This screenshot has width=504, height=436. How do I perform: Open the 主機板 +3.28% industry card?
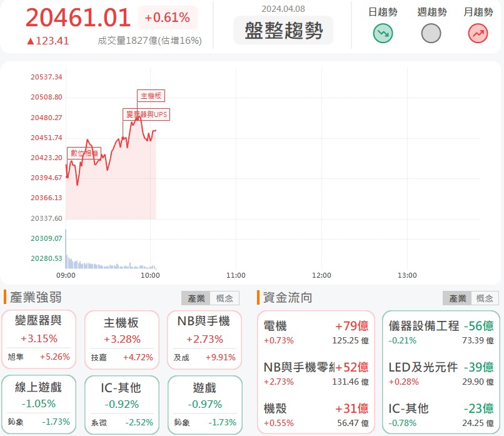click(x=121, y=340)
